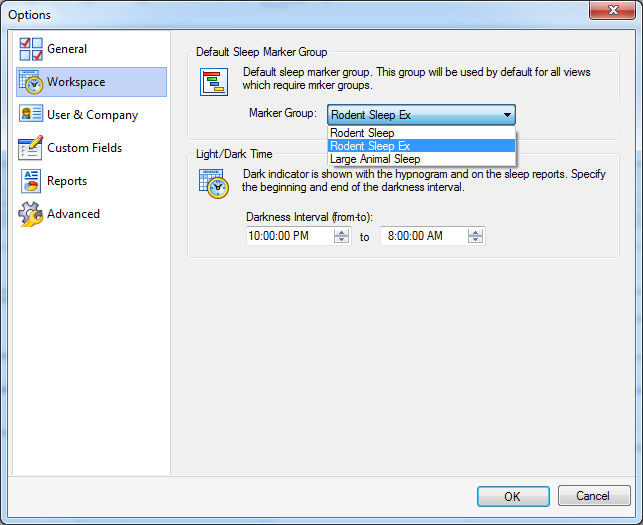Viewport: 643px width, 525px height.
Task: Switch to User & Company page
Action: [x=91, y=115]
